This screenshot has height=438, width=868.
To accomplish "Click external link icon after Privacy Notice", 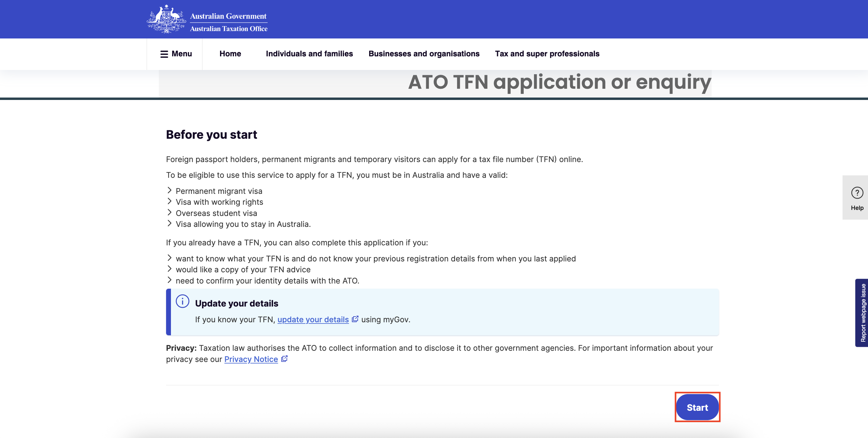I will click(284, 359).
